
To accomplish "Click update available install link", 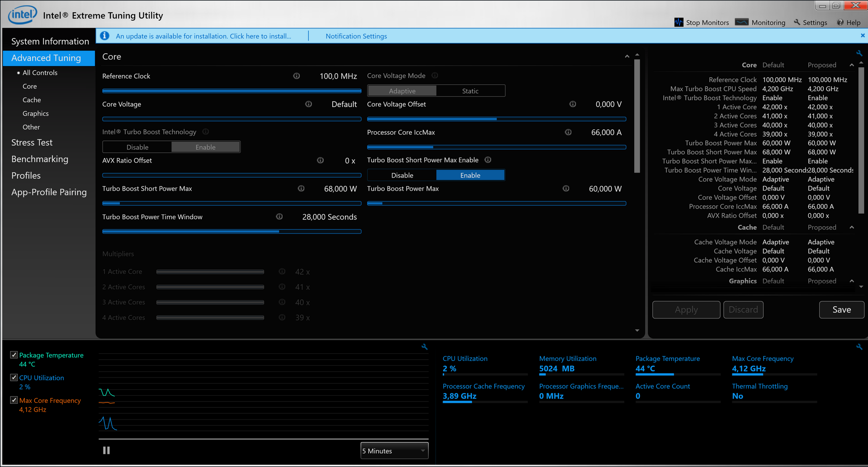I will tap(203, 36).
